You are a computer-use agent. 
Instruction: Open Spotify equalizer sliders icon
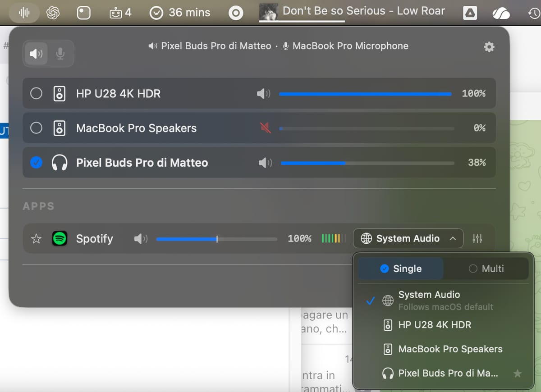point(477,239)
